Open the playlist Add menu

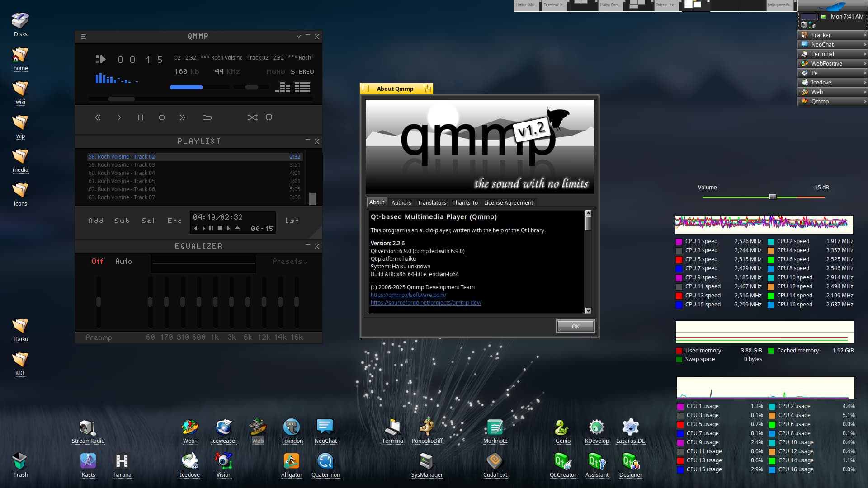96,221
